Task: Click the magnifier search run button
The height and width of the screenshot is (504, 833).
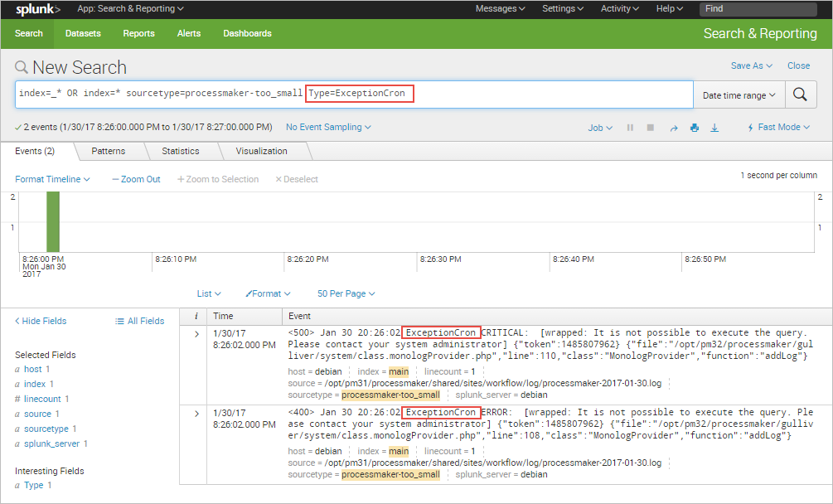Action: pos(800,94)
